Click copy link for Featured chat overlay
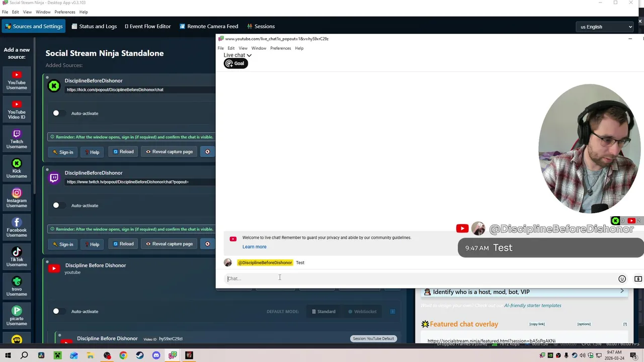Viewport: 644px width, 362px height. 537,324
